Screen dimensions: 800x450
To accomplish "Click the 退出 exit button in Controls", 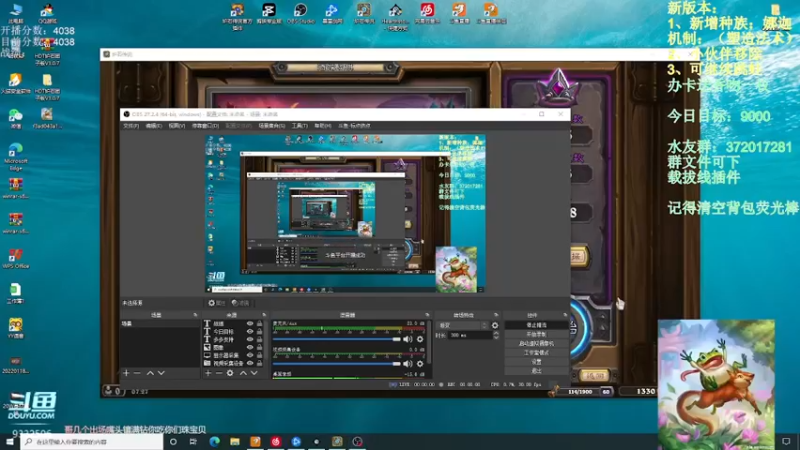I will pos(536,371).
